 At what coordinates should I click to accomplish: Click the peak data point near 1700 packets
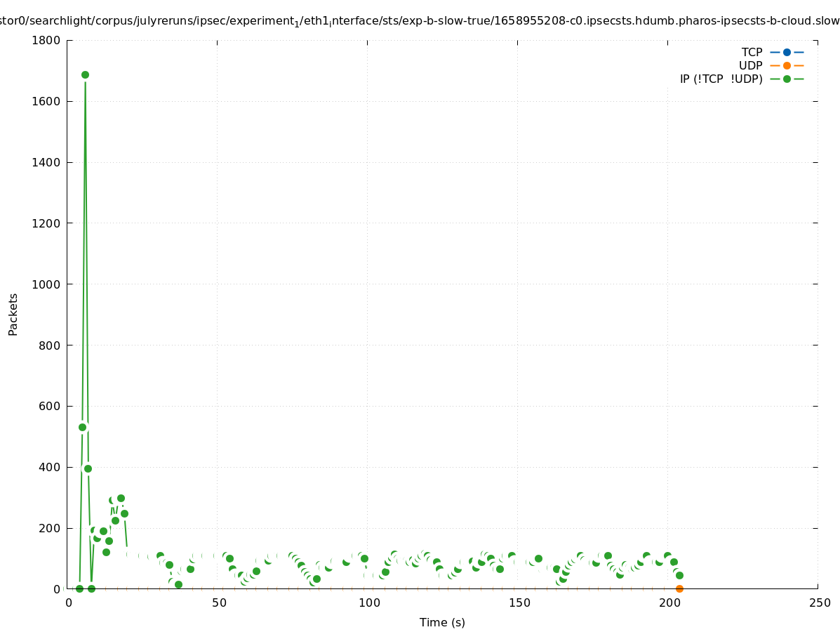[x=85, y=75]
